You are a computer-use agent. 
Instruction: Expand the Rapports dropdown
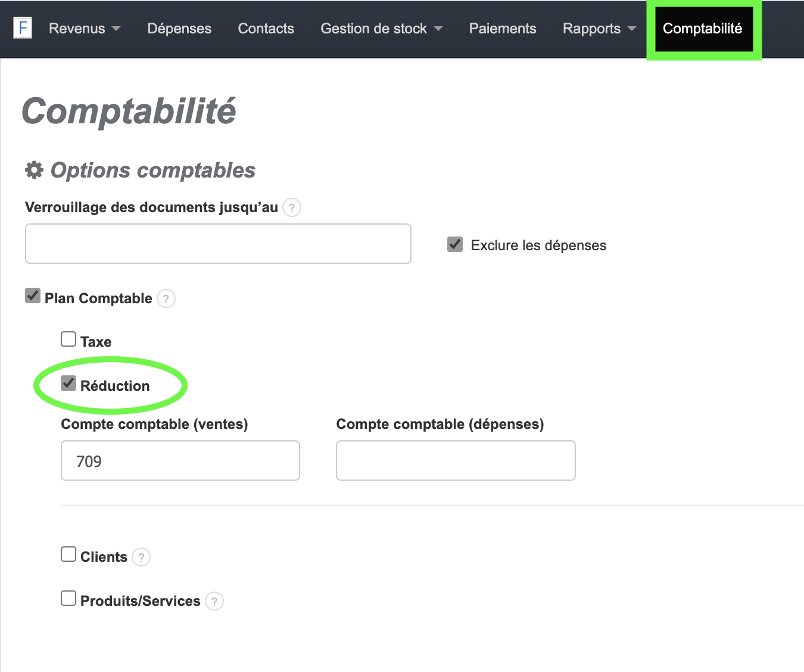[x=598, y=28]
